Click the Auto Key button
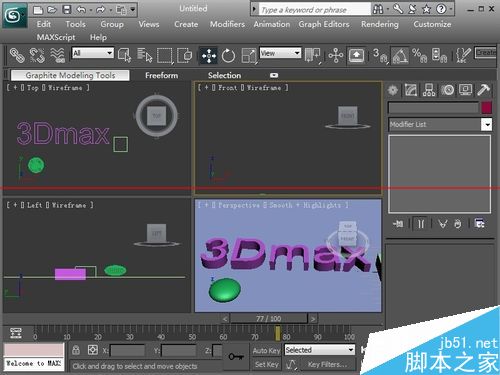This screenshot has width=500, height=375. (x=267, y=350)
